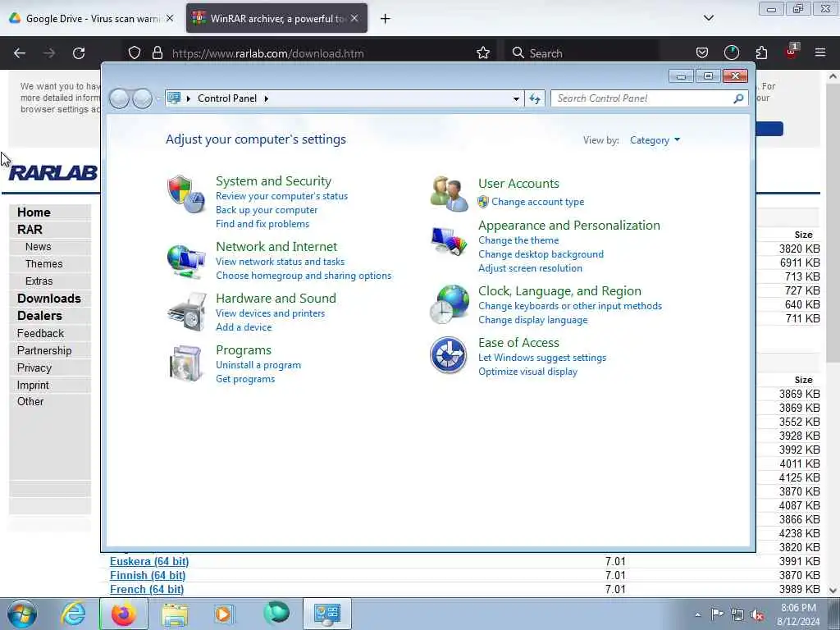Click the muted volume tray icon
This screenshot has height=630, width=840.
pyautogui.click(x=757, y=614)
